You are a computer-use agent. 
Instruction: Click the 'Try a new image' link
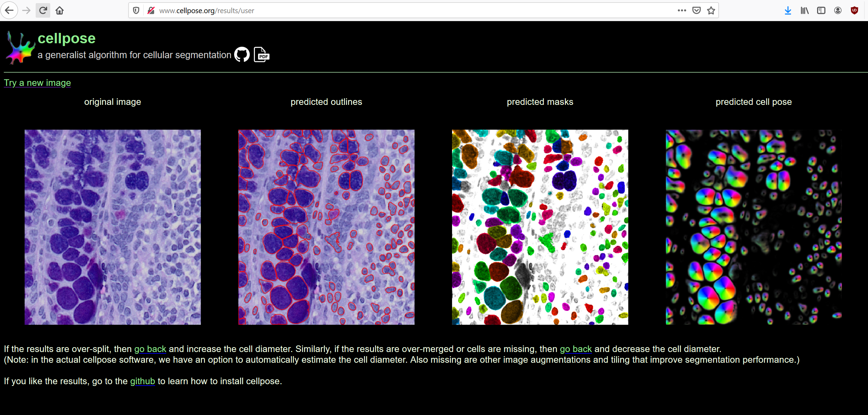(37, 83)
